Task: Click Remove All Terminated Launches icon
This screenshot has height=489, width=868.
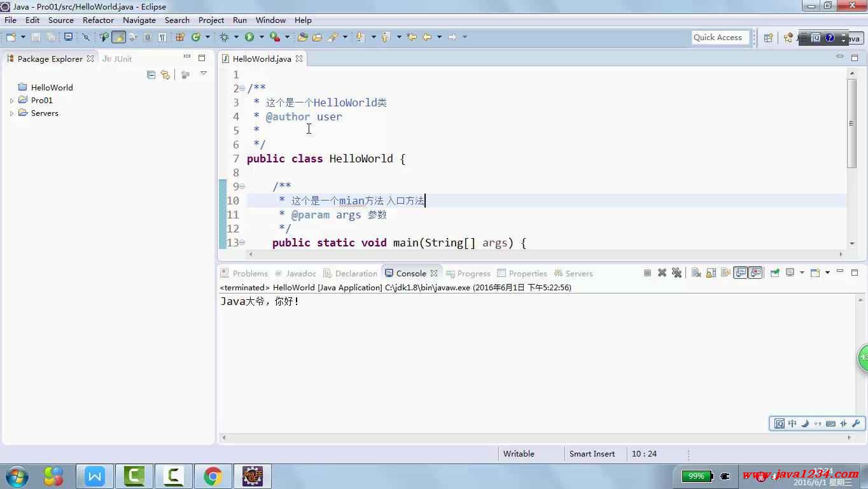Action: pos(676,273)
